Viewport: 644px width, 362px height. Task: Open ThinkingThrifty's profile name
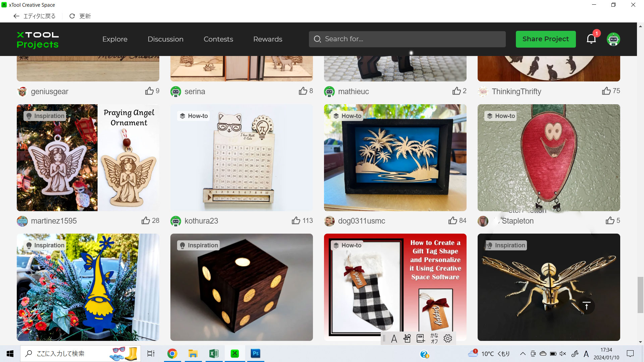pos(517,92)
